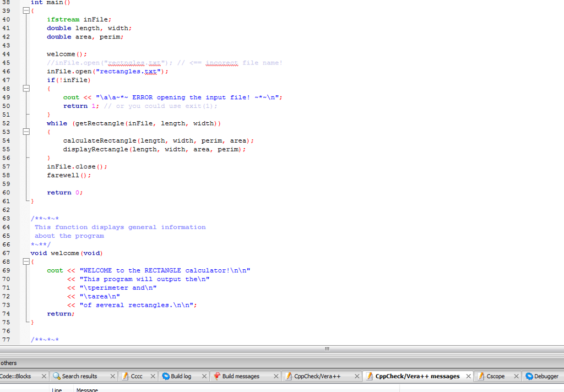Click the '\tperimeter and\n' string
The image size is (564, 392).
118,288
